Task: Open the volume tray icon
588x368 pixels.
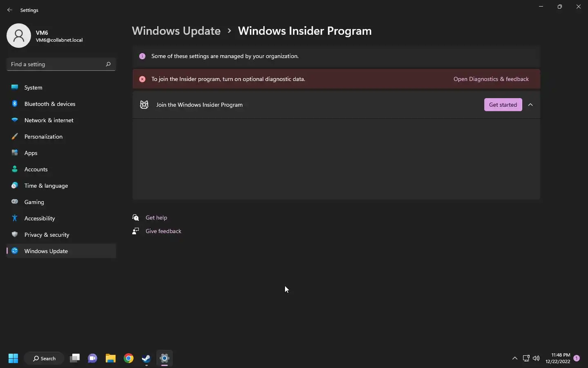Action: click(x=537, y=359)
